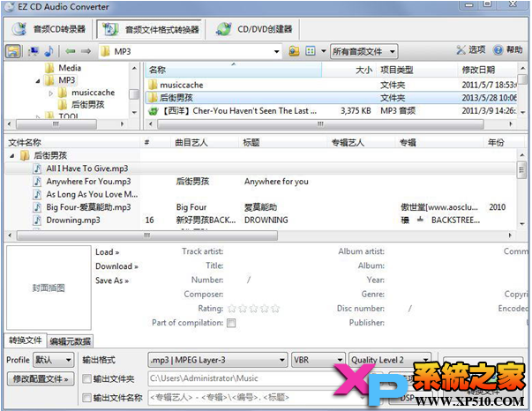Open the all audio files filter dropdown
Image resolution: width=532 pixels, height=411 pixels.
(363, 51)
